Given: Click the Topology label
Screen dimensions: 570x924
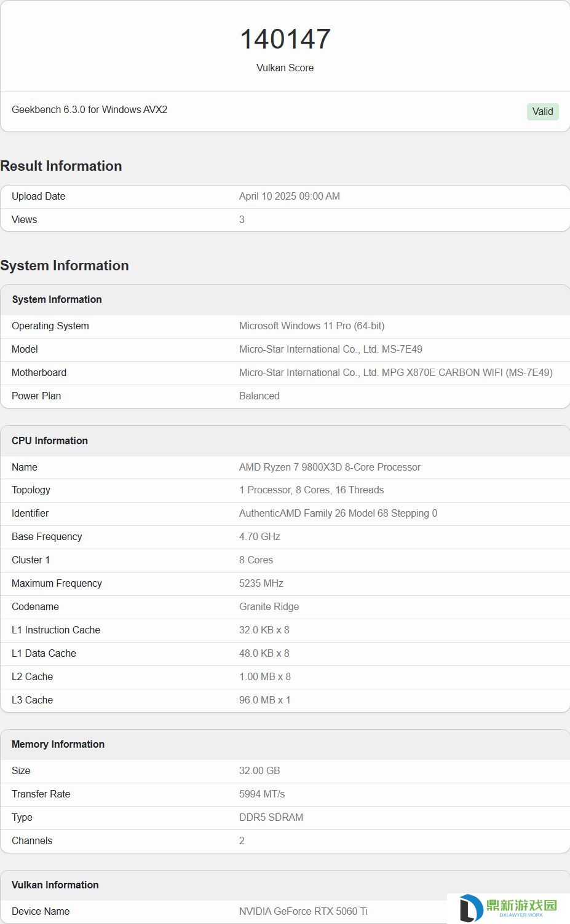Looking at the screenshot, I should [31, 490].
